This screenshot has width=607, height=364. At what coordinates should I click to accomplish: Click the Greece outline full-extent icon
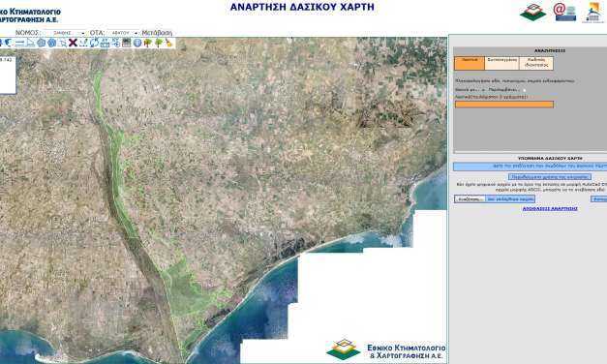(x=8, y=43)
